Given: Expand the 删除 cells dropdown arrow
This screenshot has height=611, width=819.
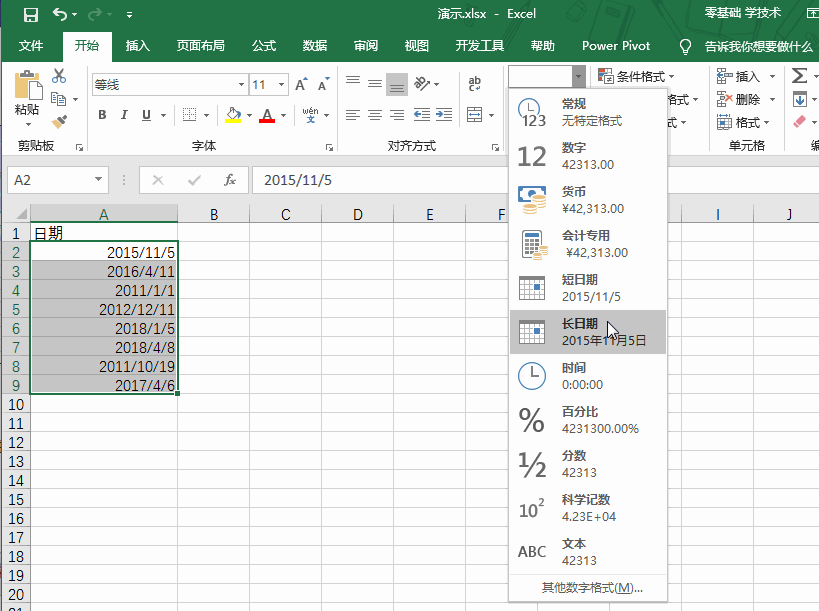Looking at the screenshot, I should tap(772, 99).
